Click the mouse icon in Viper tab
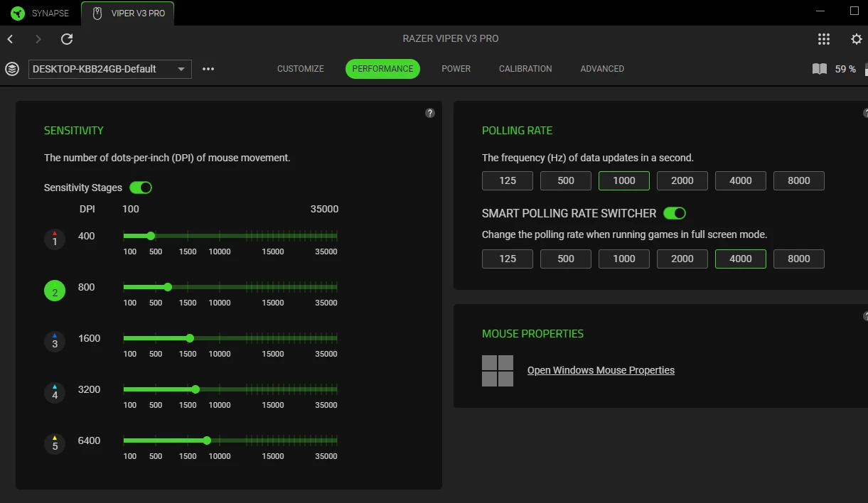 [97, 13]
